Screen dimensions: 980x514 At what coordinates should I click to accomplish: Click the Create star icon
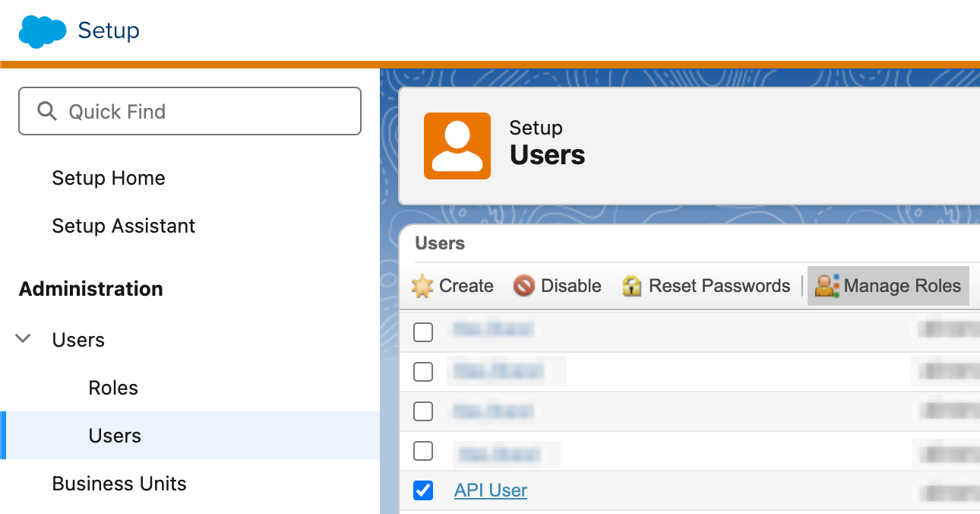click(x=422, y=286)
